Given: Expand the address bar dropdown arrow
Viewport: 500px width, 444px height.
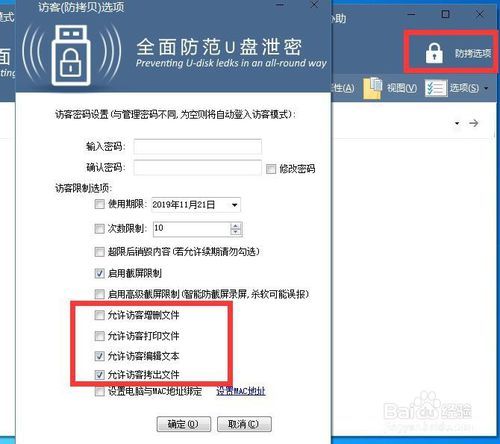Looking at the screenshot, I should [457, 123].
